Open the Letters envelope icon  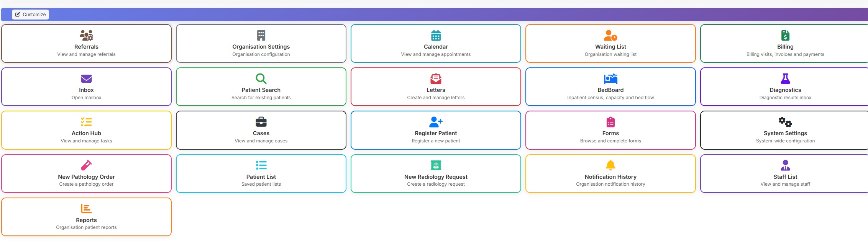pos(436,78)
